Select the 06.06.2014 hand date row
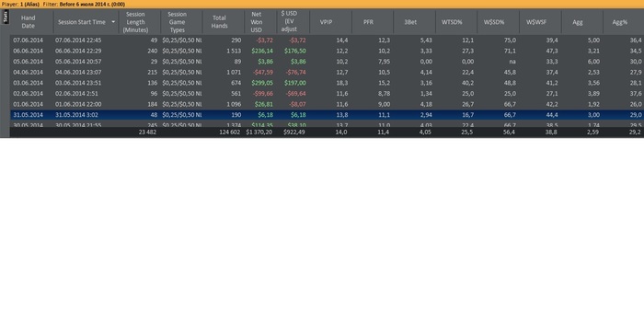 click(x=28, y=51)
